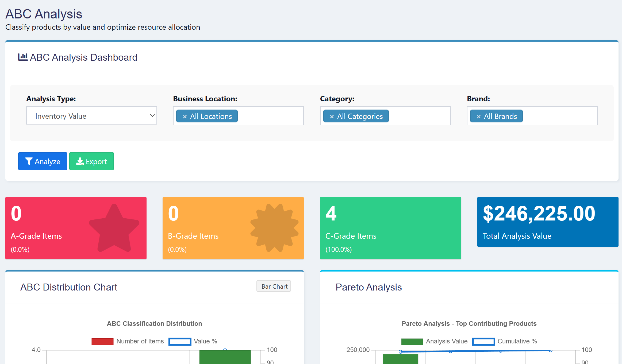
Task: Run the analysis with the Analyze button
Action: [x=43, y=161]
